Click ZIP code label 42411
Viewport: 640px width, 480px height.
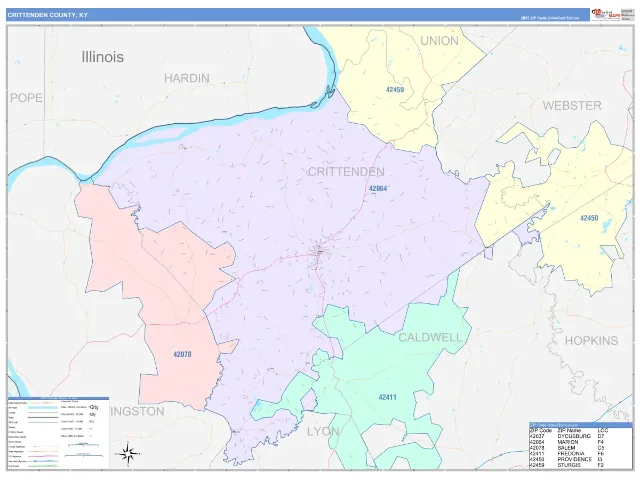tap(387, 397)
